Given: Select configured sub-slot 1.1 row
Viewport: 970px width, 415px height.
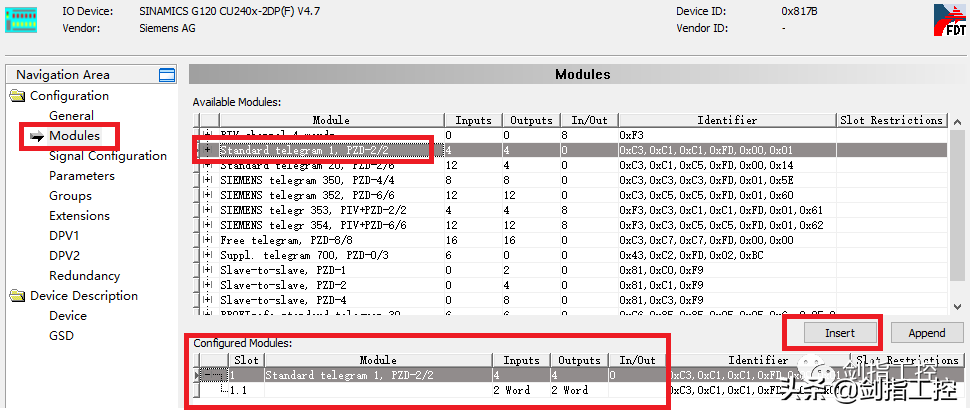Looking at the screenshot, I should pos(240,390).
